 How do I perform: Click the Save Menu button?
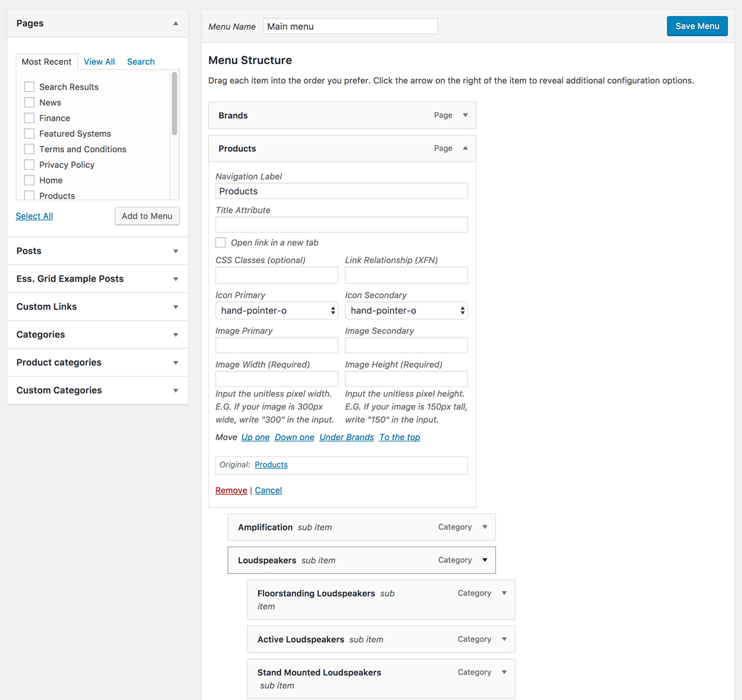coord(697,26)
